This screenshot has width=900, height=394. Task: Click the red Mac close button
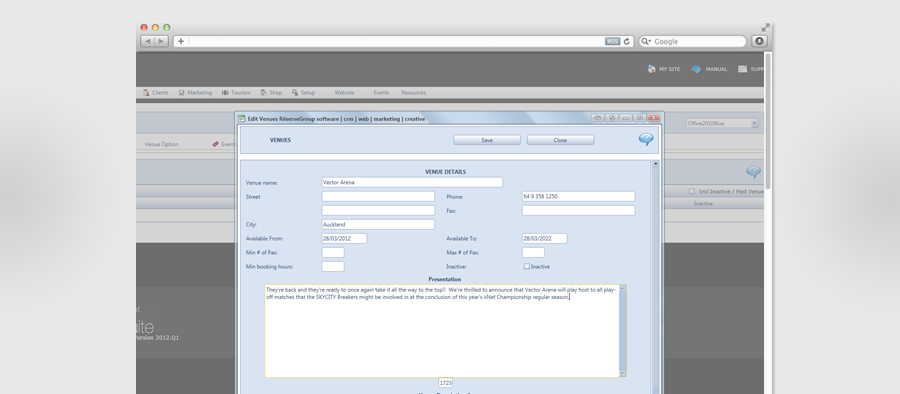[x=144, y=27]
